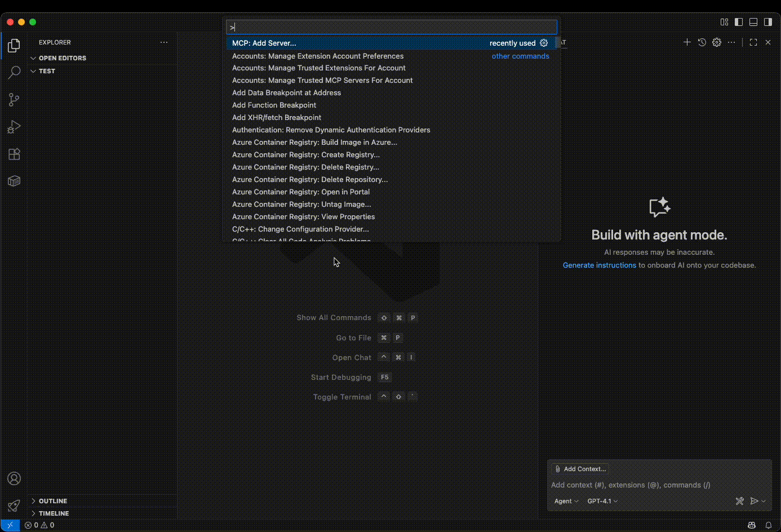
Task: Choose Azure Container Registry: Open in Portal
Action: coord(391,192)
